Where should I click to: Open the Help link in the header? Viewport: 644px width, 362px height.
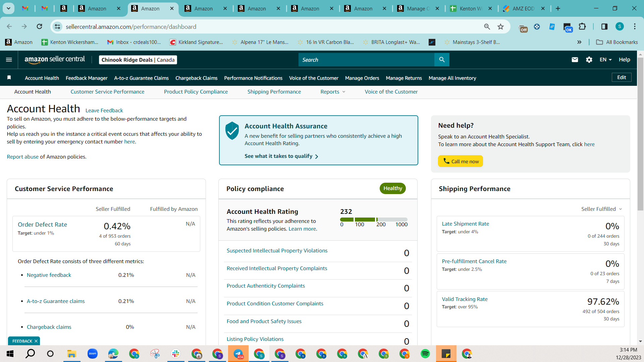pyautogui.click(x=624, y=60)
